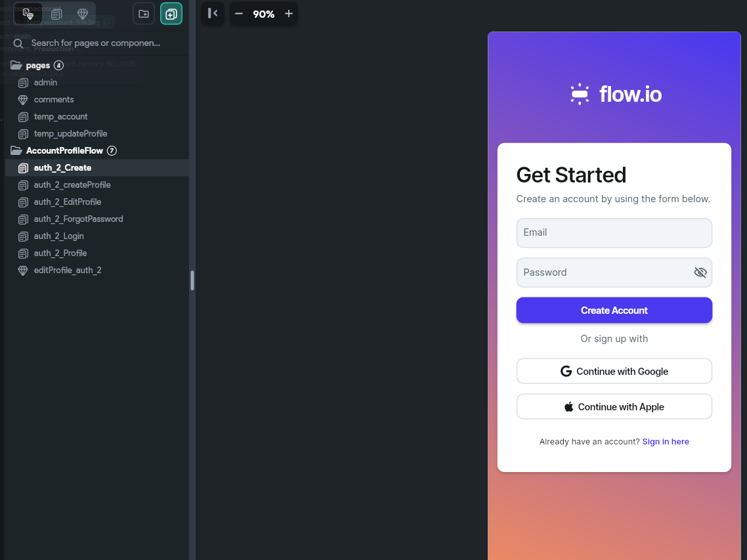Click the left panel scrollbar handle

pos(192,280)
